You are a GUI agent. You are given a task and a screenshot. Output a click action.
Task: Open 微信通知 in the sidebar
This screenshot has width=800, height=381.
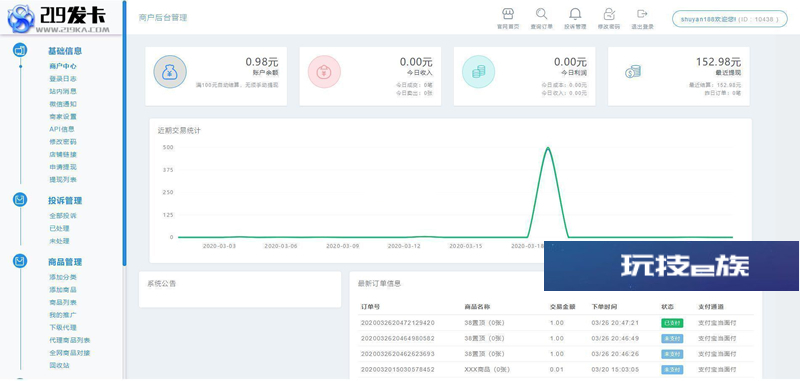(63, 104)
